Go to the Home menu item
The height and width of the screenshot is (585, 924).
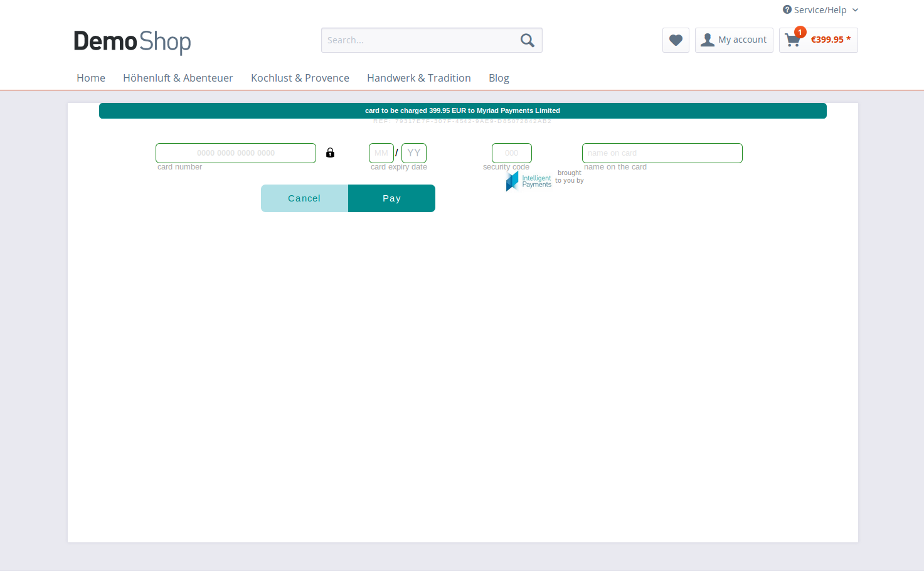[91, 78]
